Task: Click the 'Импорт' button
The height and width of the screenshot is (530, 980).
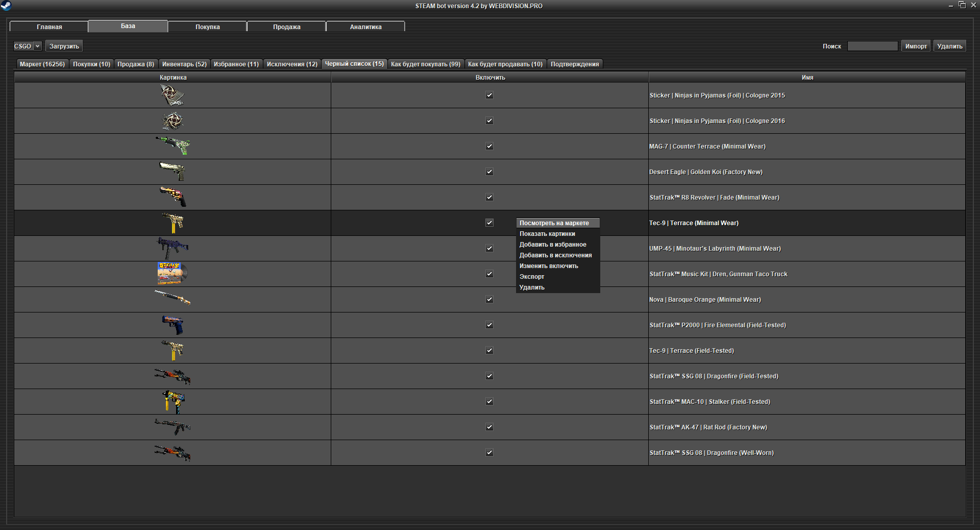Action: pos(916,46)
